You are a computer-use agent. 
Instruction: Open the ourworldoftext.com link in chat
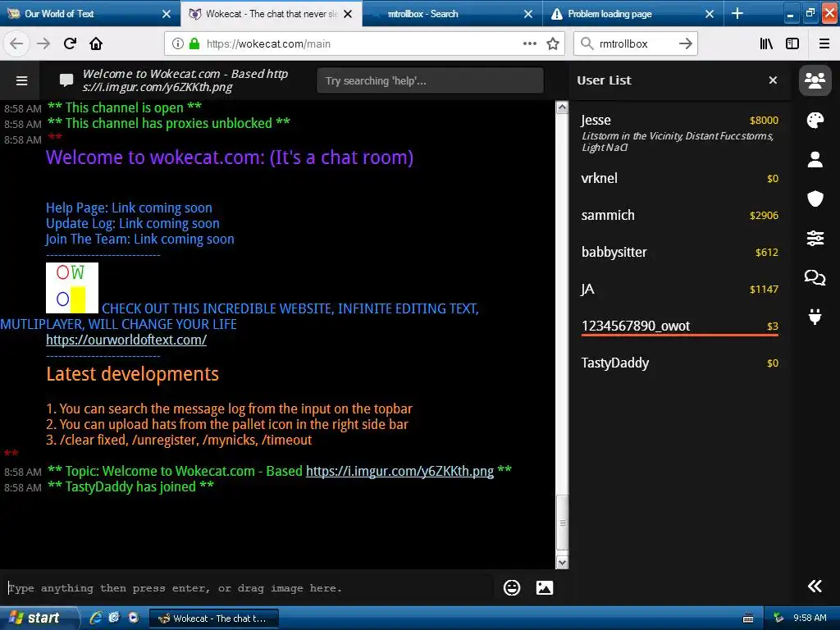coord(126,340)
